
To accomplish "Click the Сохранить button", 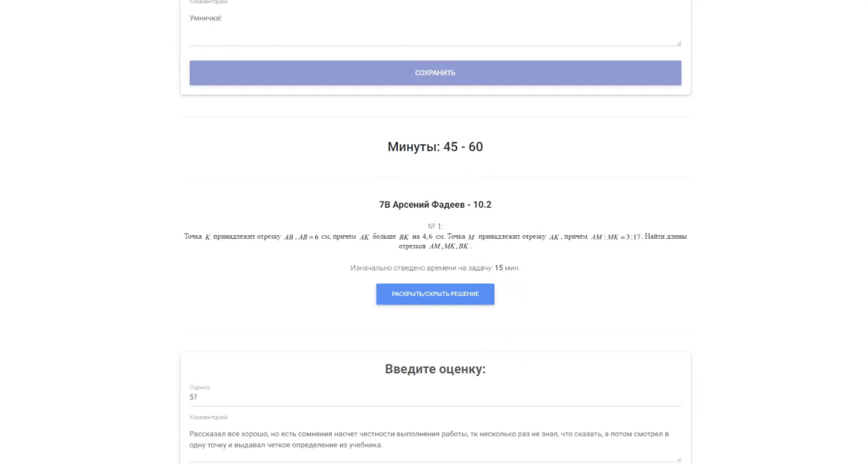I will tap(435, 73).
